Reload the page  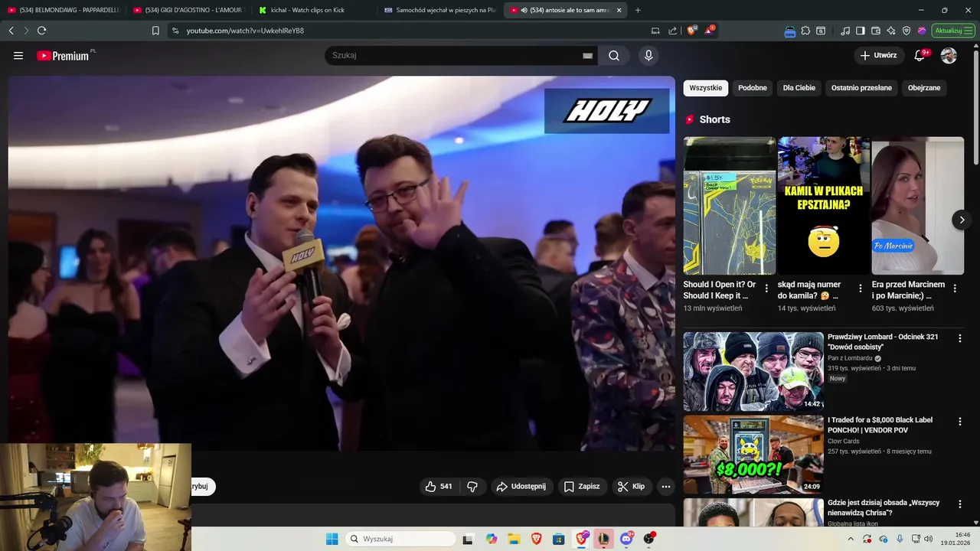[41, 31]
